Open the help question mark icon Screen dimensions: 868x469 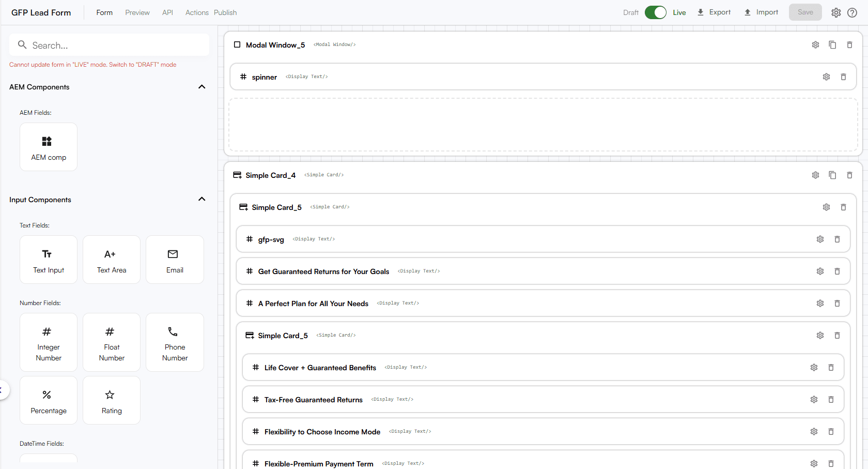pyautogui.click(x=852, y=12)
